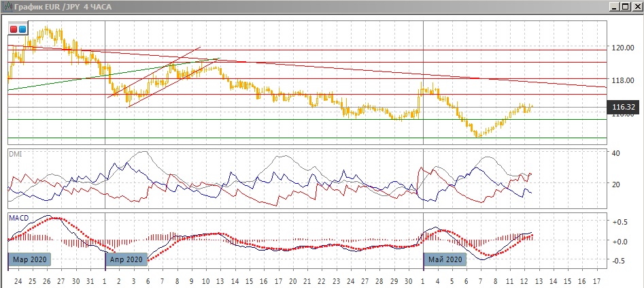Click the 40 level on the DMI scale
644x288 pixels.
click(x=615, y=153)
